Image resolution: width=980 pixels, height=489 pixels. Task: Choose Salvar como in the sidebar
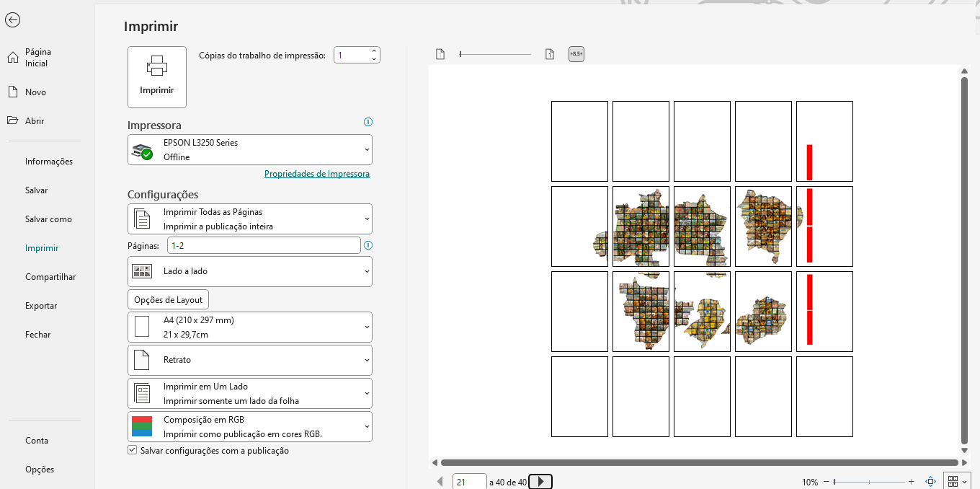coord(49,219)
